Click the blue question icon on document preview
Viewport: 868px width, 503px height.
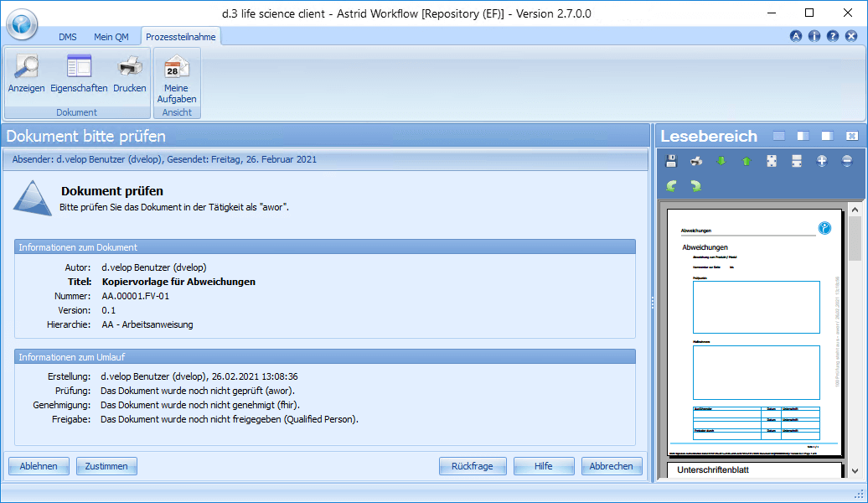coord(824,228)
